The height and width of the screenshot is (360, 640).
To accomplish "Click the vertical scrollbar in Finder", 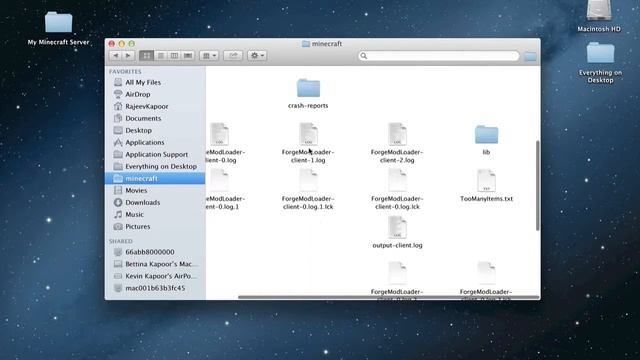I will pyautogui.click(x=538, y=186).
